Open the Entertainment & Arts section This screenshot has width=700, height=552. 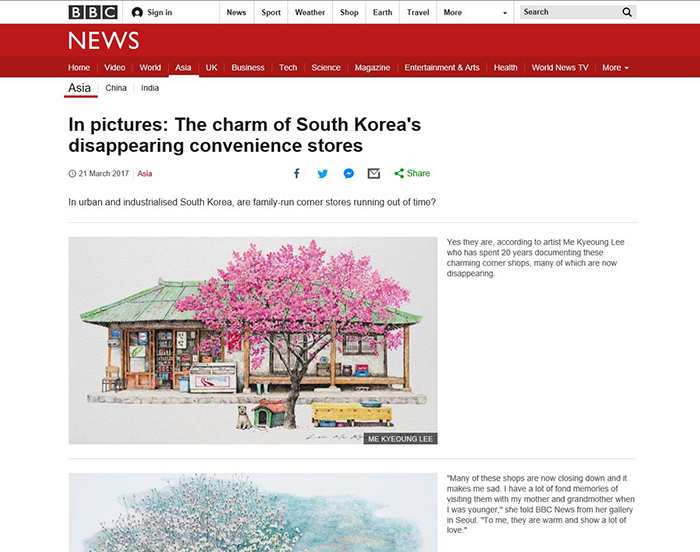click(442, 67)
